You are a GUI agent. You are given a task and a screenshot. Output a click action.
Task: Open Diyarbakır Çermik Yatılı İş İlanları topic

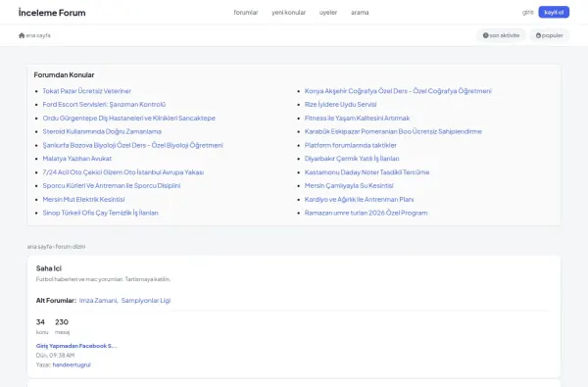(352, 159)
